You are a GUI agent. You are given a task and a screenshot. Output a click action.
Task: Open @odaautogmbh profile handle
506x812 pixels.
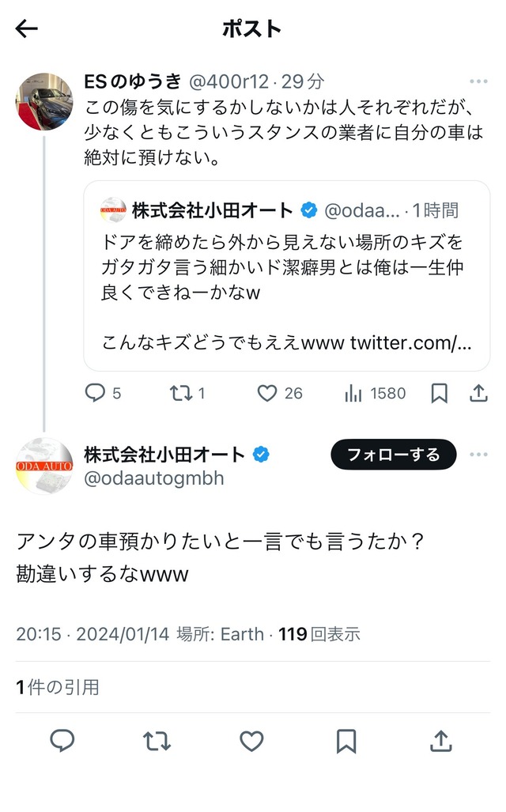pos(154,478)
